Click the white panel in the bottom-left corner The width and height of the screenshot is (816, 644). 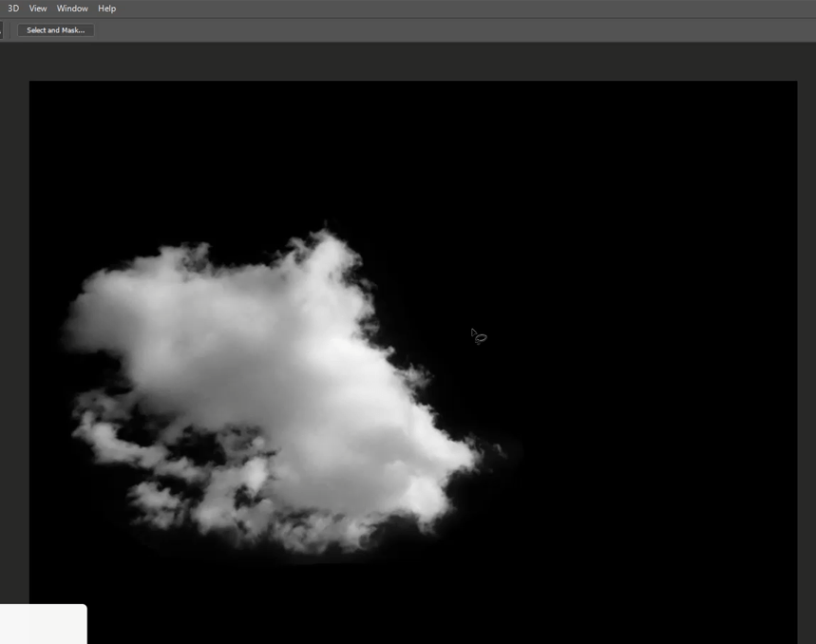pos(43,624)
